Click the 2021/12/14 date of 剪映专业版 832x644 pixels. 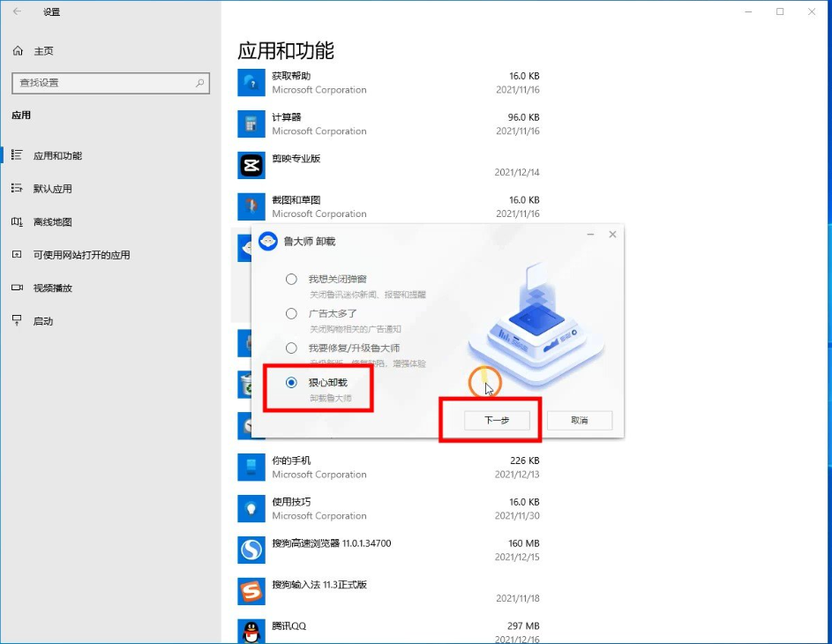[x=517, y=172]
